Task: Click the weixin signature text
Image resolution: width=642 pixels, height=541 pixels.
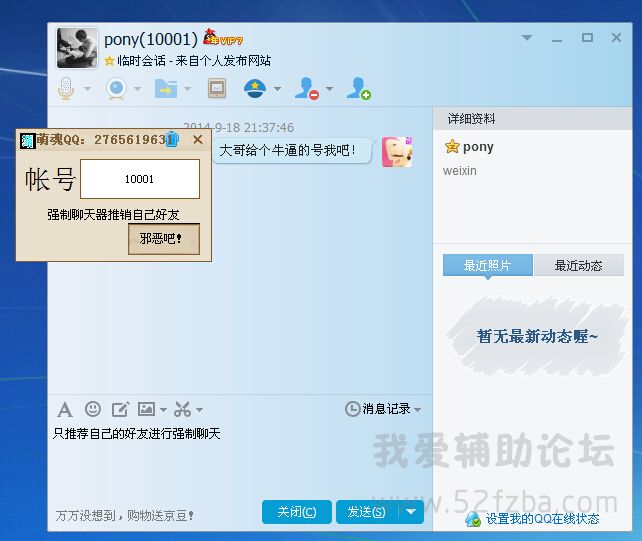Action: click(459, 171)
